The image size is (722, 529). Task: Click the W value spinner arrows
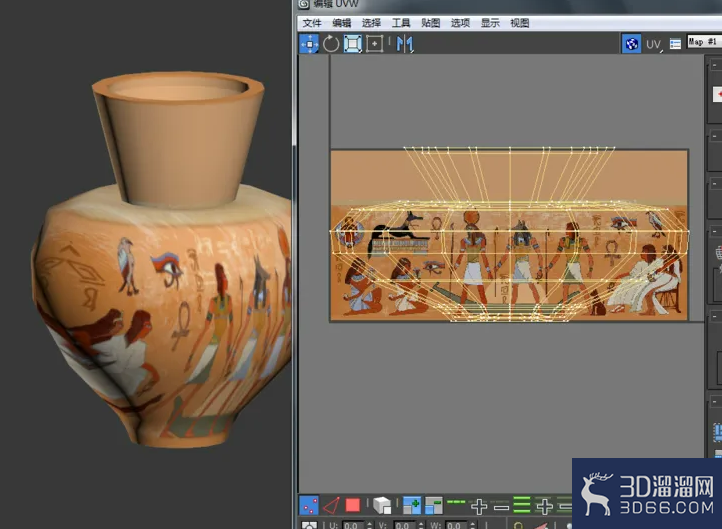(472, 525)
